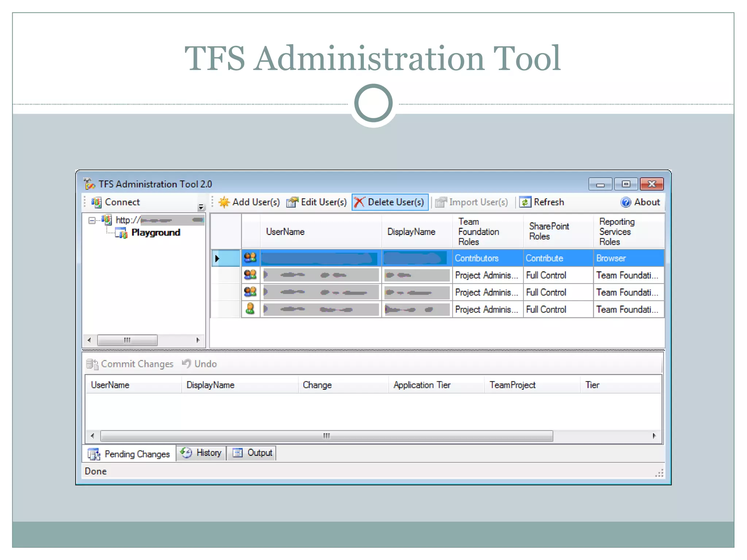Image resolution: width=747 pixels, height=560 pixels.
Task: Click Commit Changes label
Action: [x=137, y=364]
